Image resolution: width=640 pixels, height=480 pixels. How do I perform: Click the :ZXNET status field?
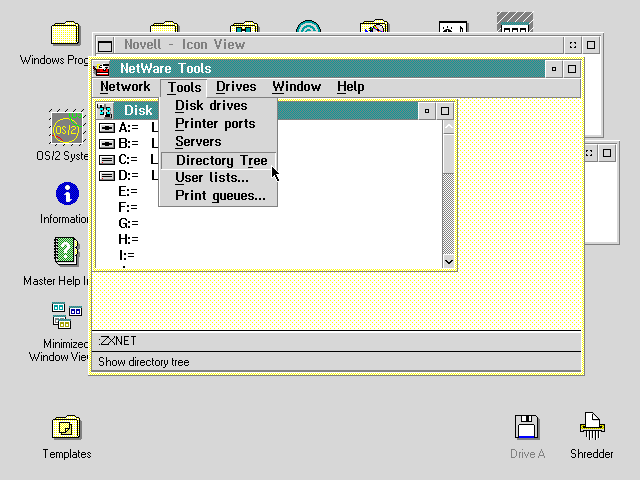point(336,341)
